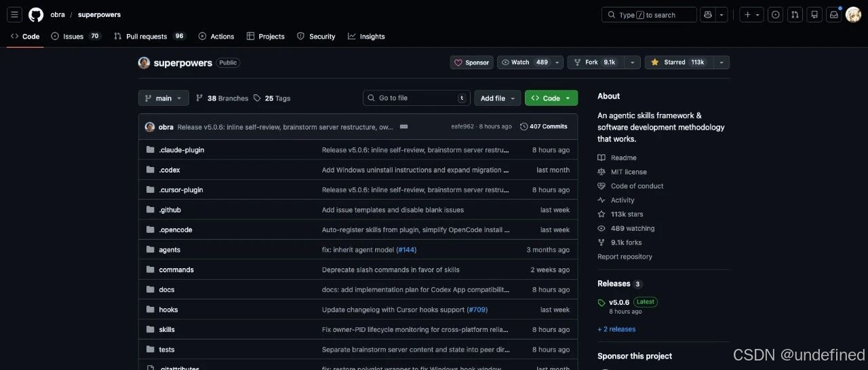The width and height of the screenshot is (868, 370).
Task: Click the Fork button
Action: (x=595, y=62)
